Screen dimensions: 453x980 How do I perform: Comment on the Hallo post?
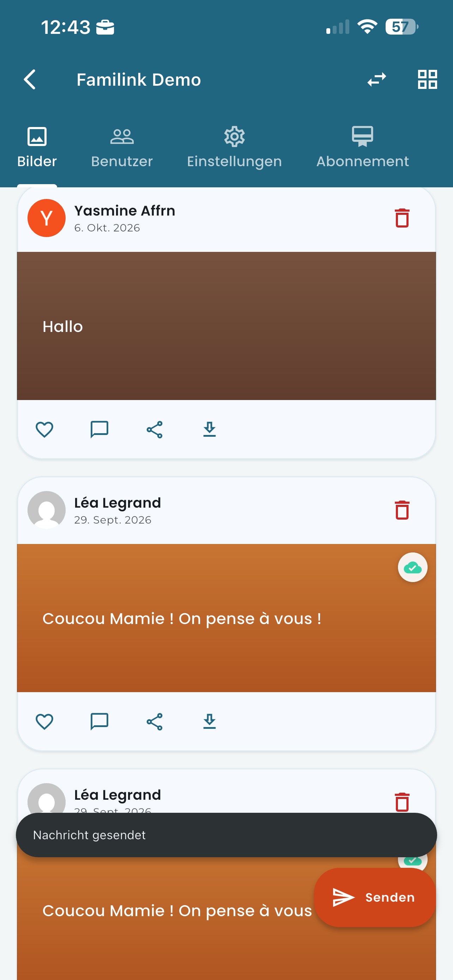point(99,430)
